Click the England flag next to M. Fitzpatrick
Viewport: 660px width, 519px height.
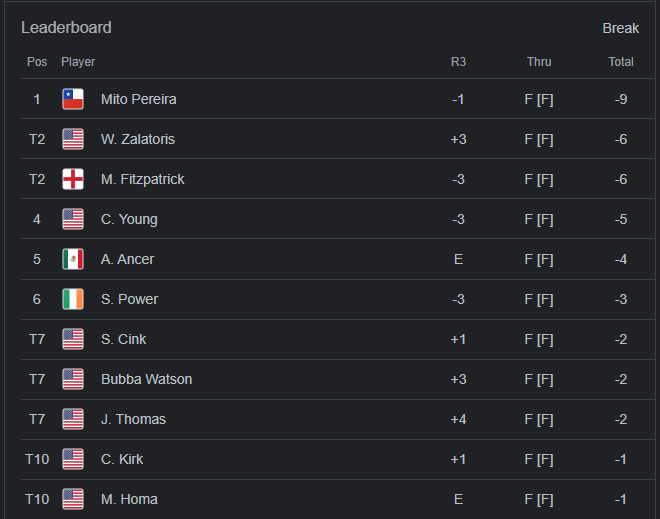click(73, 179)
